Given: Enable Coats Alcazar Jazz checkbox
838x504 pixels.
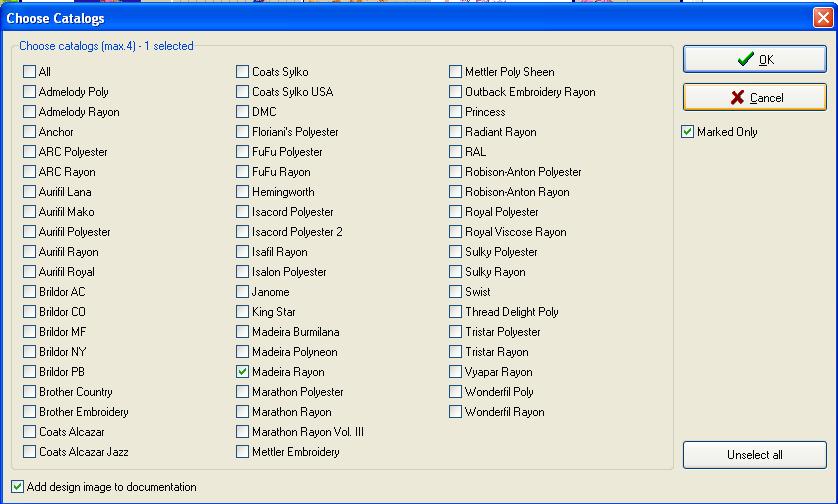Looking at the screenshot, I should point(29,452).
